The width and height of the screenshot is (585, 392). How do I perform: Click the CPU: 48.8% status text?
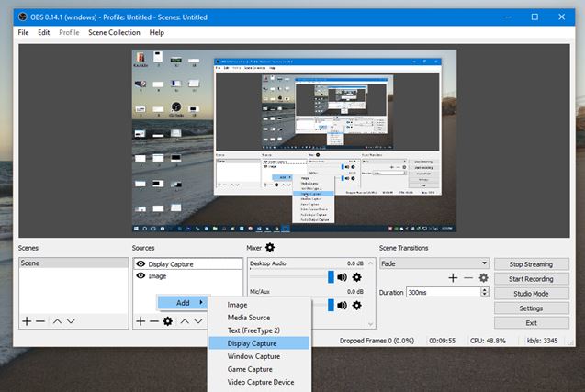click(488, 341)
